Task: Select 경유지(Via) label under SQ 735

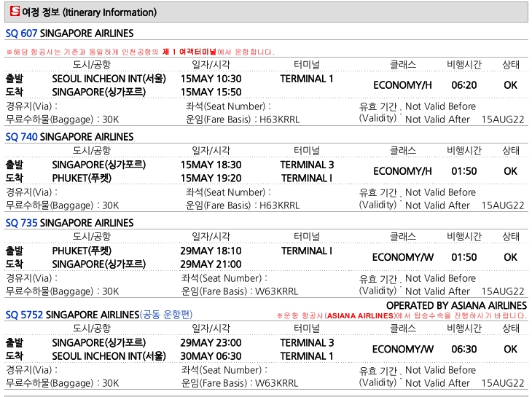Action: (32, 278)
